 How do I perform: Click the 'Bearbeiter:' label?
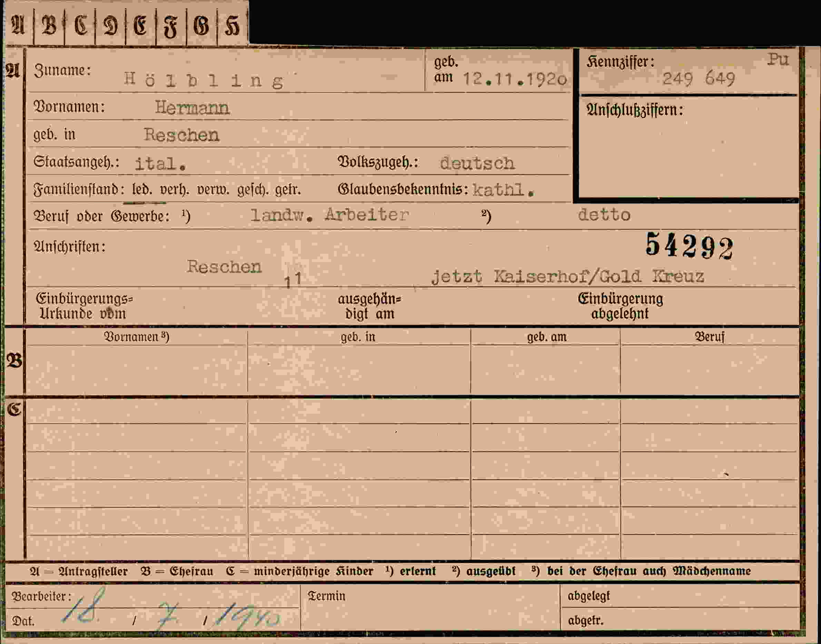pyautogui.click(x=41, y=596)
